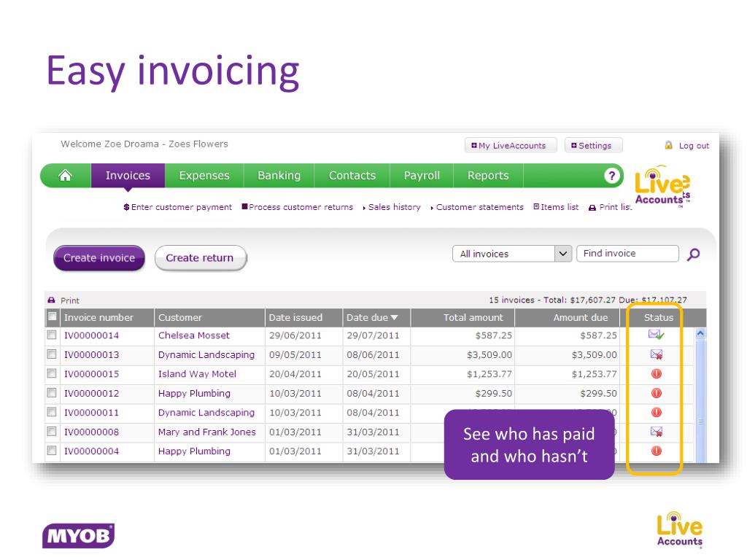747x560 pixels.
Task: Open Process customer returns link
Action: click(298, 207)
